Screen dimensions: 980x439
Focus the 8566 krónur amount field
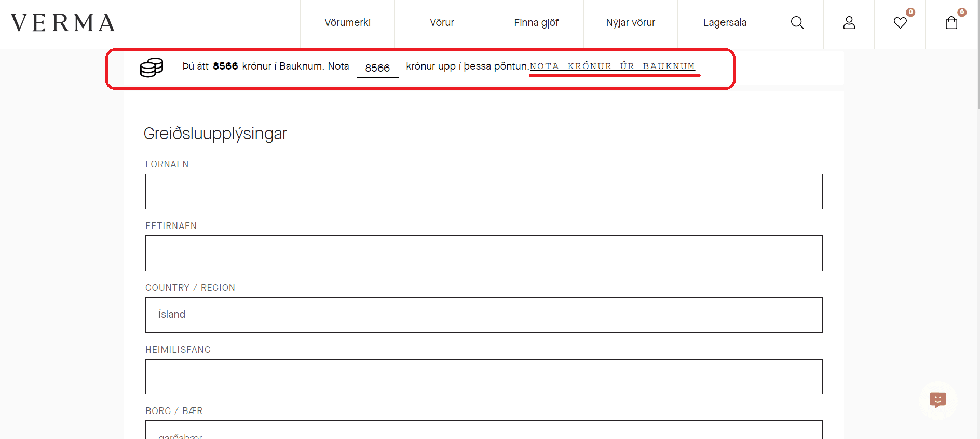pos(377,68)
